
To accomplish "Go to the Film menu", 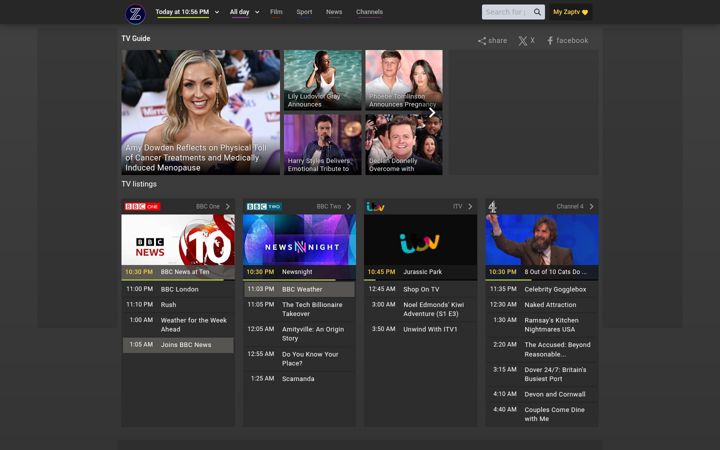I will click(x=276, y=12).
